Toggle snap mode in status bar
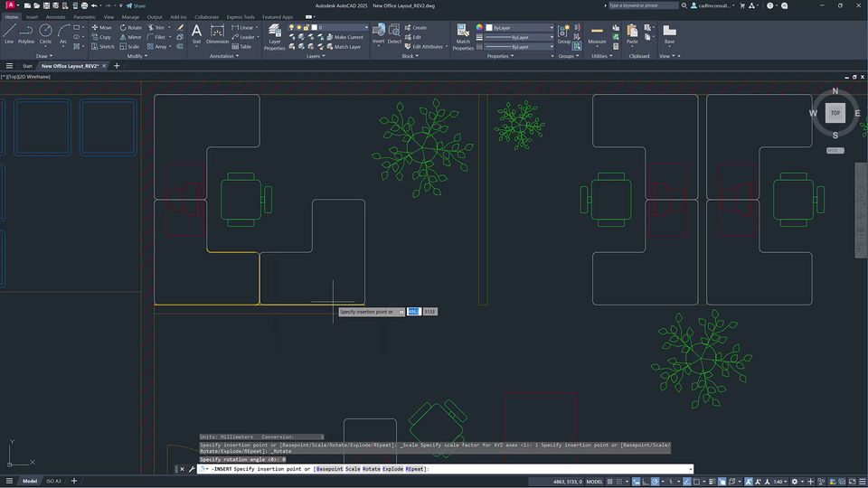This screenshot has width=868, height=488. (x=618, y=482)
